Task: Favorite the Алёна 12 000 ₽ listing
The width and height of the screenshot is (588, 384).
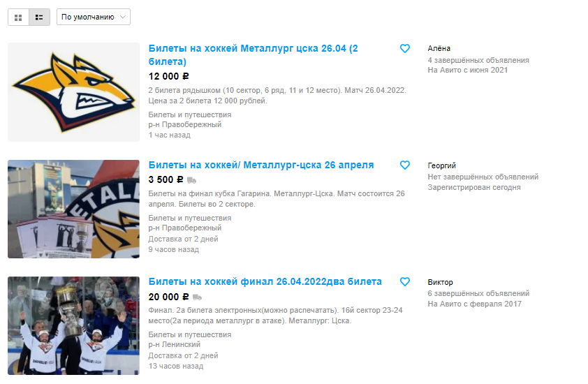Action: (405, 48)
